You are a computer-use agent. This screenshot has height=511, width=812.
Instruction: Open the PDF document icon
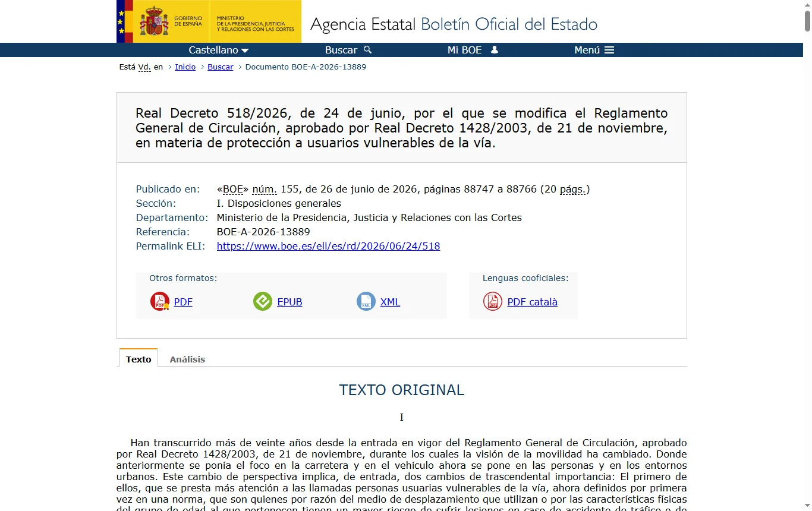pyautogui.click(x=160, y=301)
